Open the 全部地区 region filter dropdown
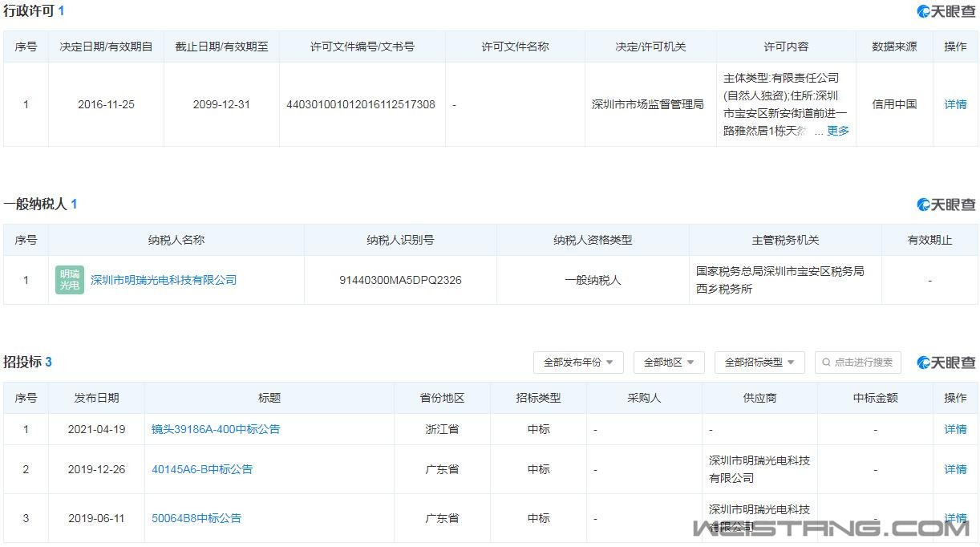The image size is (980, 547). coord(669,363)
